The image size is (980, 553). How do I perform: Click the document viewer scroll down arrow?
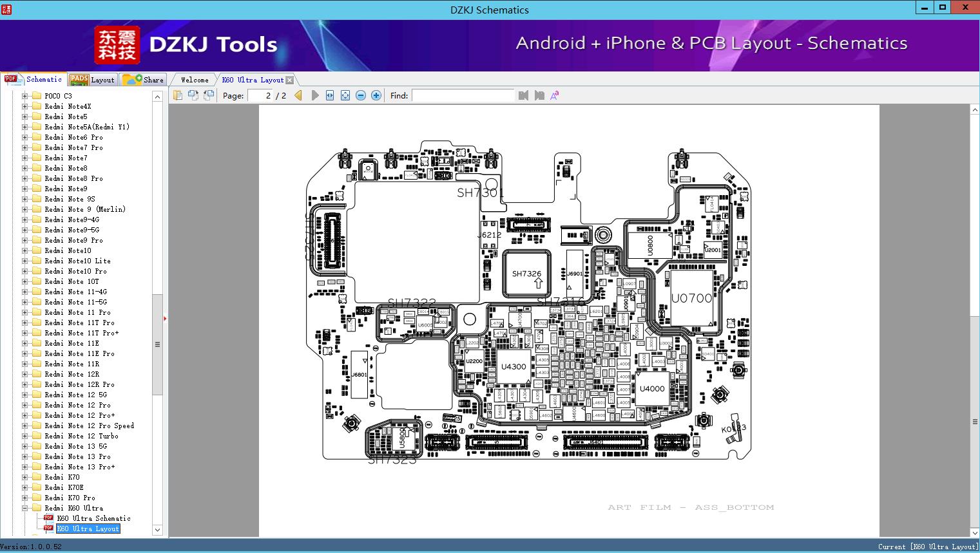click(x=975, y=532)
